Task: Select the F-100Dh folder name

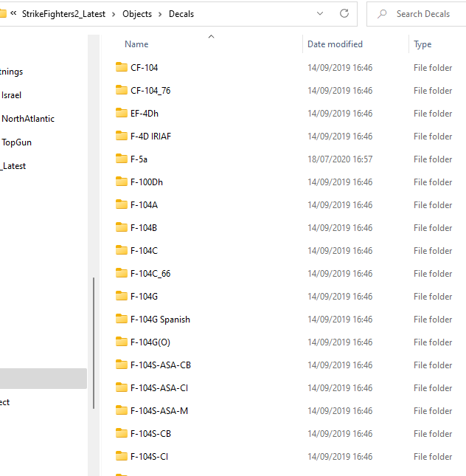Action: click(x=147, y=182)
